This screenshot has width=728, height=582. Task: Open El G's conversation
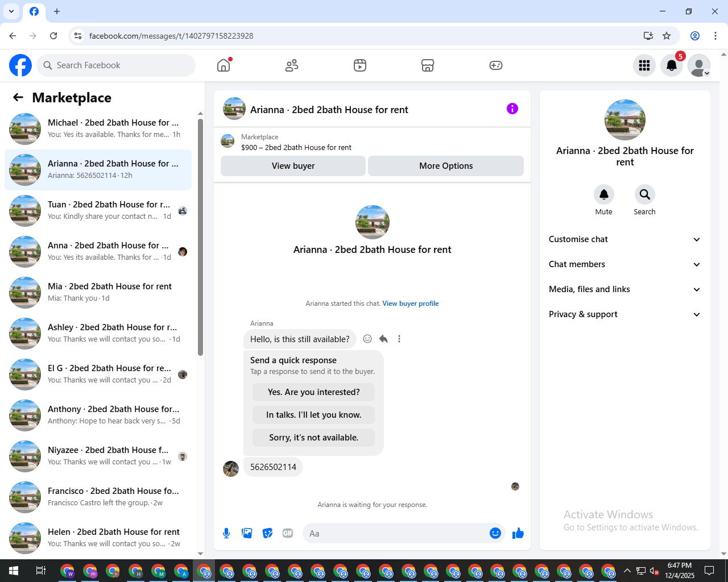coord(98,375)
